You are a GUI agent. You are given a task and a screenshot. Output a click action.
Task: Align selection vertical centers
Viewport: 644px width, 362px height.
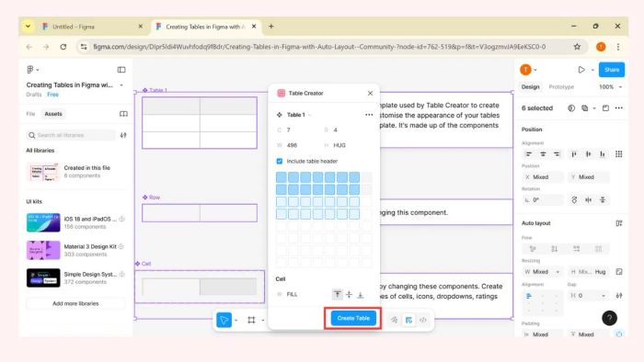coord(588,154)
